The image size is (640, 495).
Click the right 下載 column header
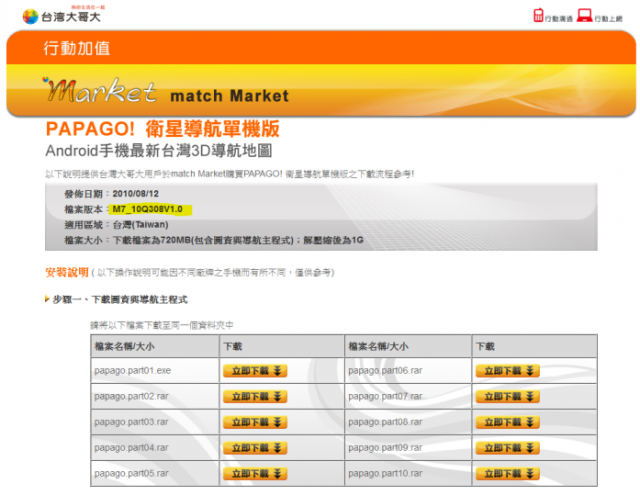pos(485,346)
